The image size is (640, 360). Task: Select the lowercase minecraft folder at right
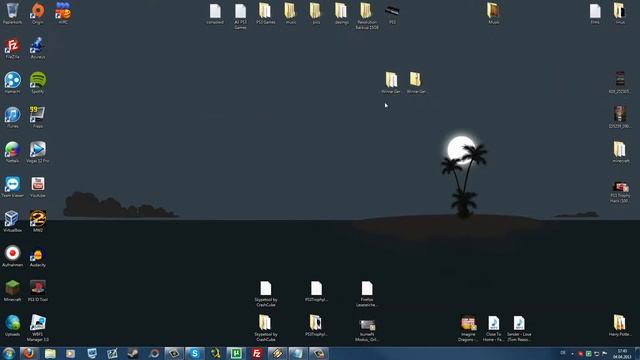(620, 152)
